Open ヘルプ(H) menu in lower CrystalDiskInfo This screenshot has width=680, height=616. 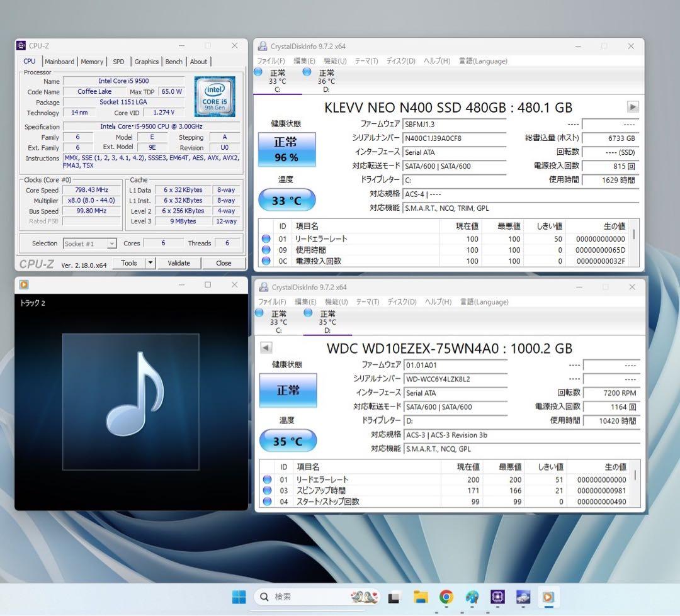tap(438, 302)
